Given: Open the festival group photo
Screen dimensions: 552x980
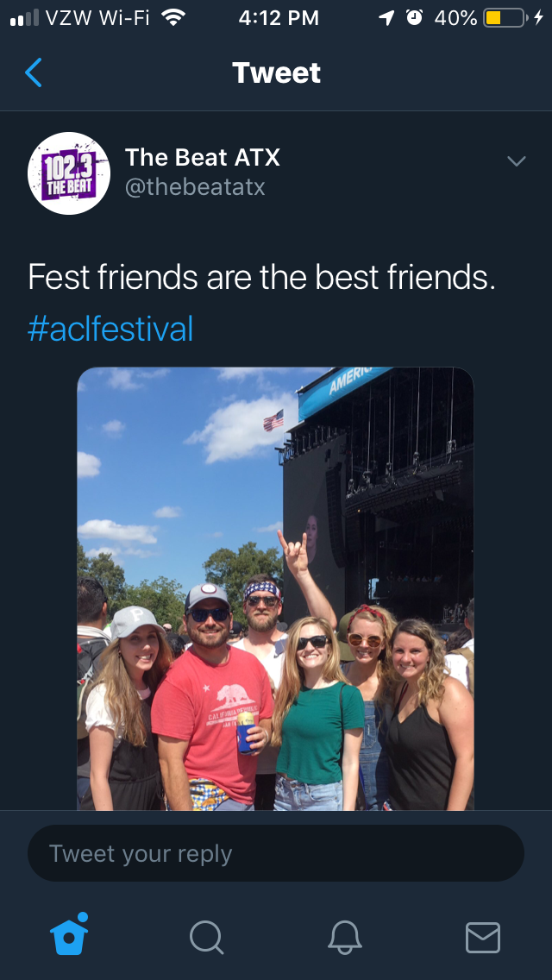Looking at the screenshot, I should coord(276,588).
